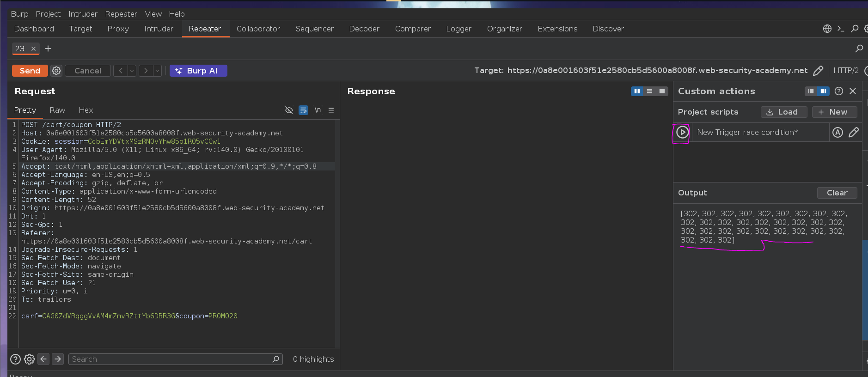This screenshot has height=377, width=868.
Task: Click the coupon value PROMO20 in request body
Action: 223,316
